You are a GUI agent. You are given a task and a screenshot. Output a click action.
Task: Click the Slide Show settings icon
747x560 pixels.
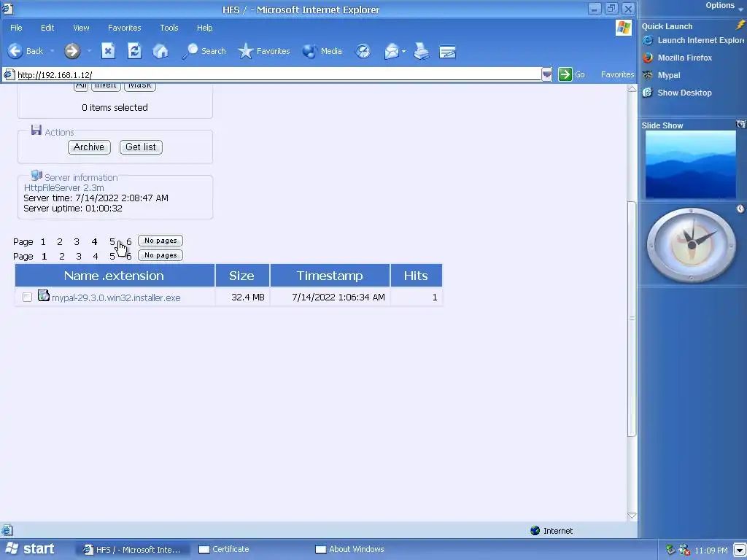coord(741,124)
